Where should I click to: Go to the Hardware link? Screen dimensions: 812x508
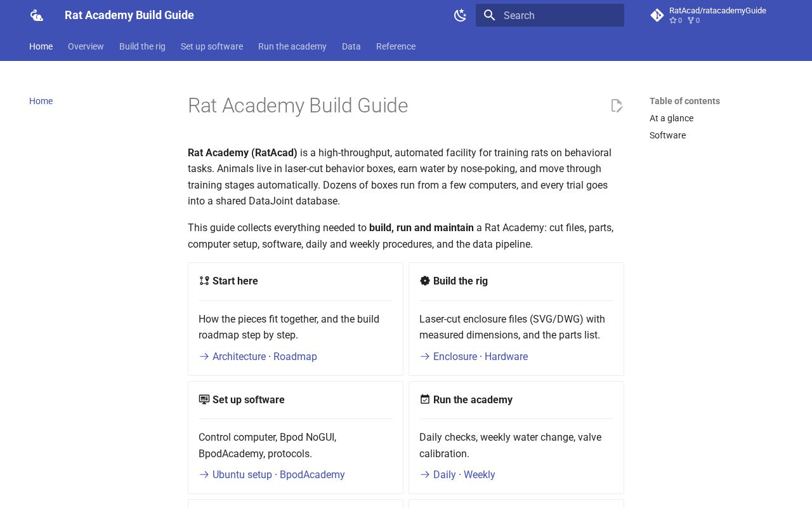pos(506,357)
